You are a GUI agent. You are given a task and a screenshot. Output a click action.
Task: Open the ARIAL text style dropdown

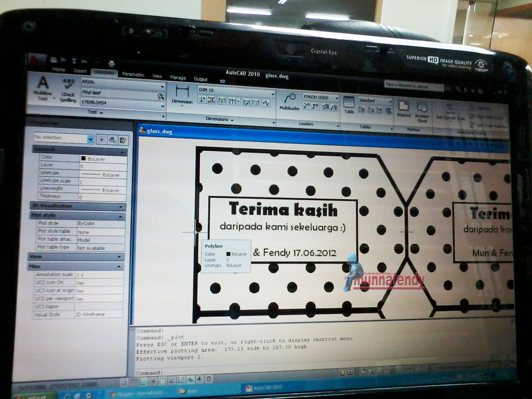pos(162,86)
